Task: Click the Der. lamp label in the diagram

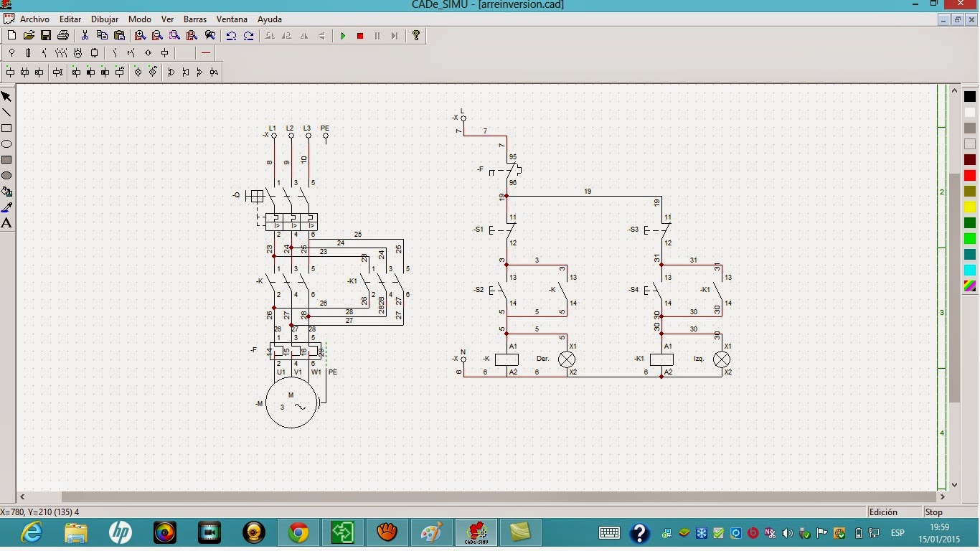Action: point(543,359)
